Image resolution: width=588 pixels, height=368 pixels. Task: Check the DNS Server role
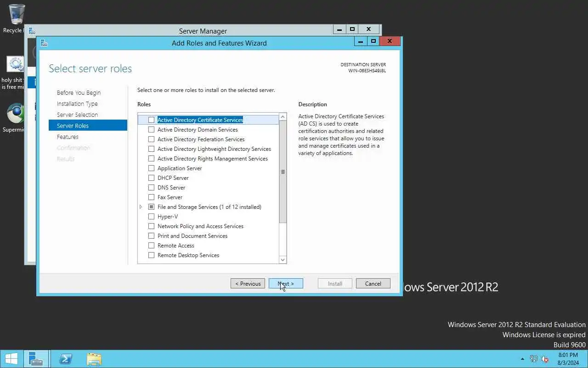coord(151,187)
